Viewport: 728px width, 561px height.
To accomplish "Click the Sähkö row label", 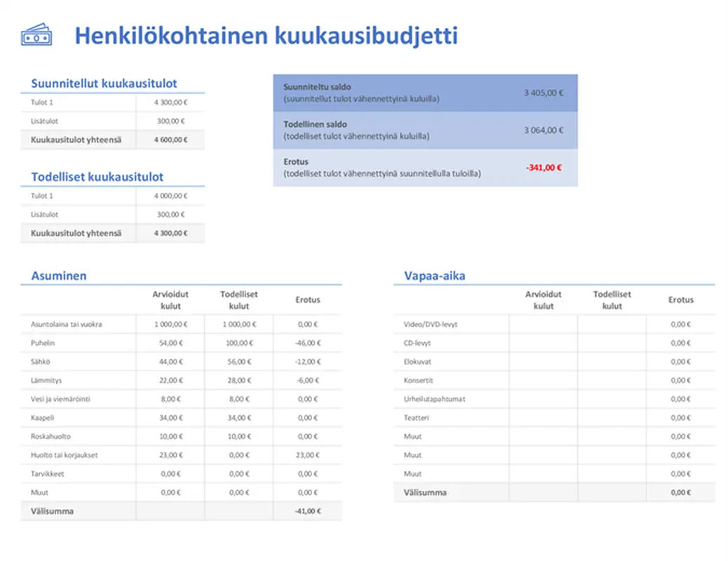I will [x=41, y=361].
